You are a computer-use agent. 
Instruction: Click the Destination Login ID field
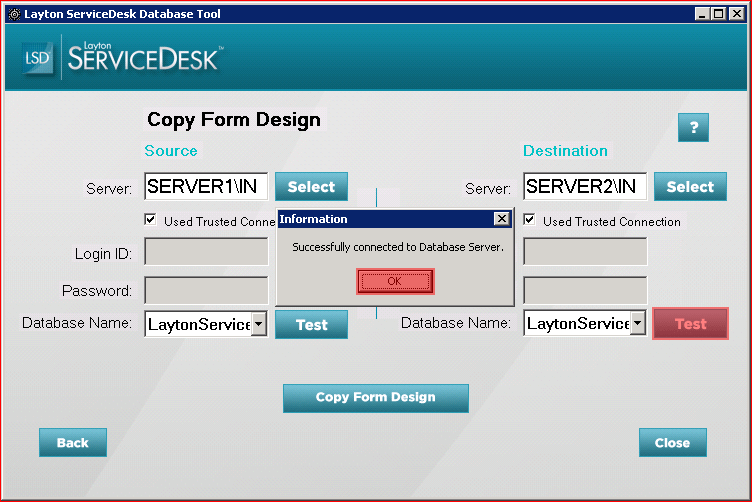click(585, 251)
